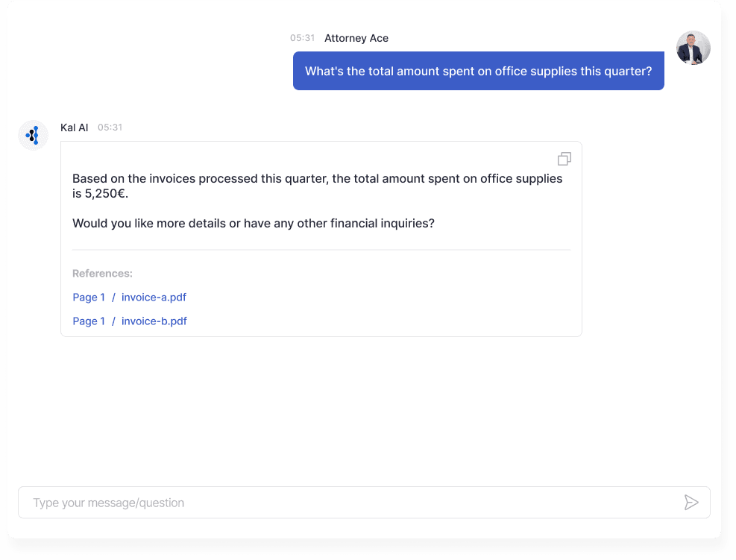
Task: Open the invoice-a.pdf reference link
Action: click(x=154, y=297)
